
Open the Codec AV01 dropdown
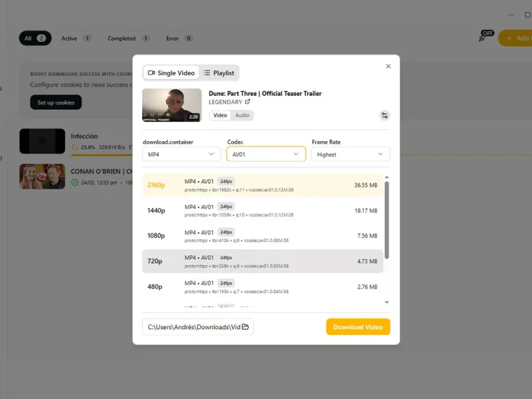coord(266,154)
